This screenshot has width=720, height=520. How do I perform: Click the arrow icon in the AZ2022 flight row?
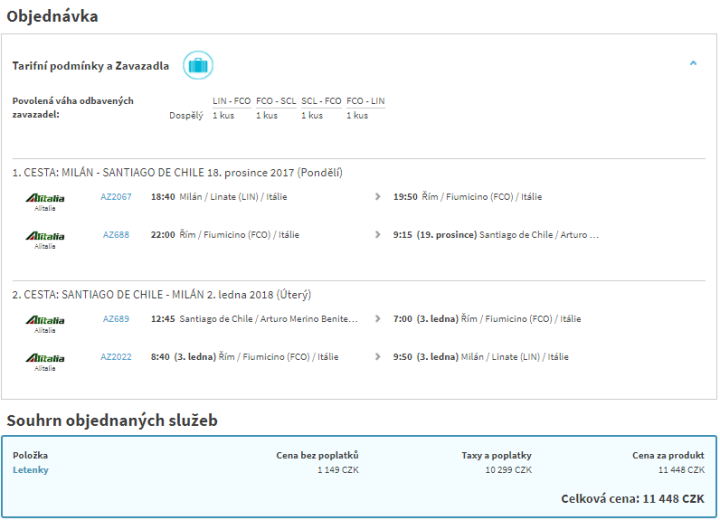click(x=377, y=357)
